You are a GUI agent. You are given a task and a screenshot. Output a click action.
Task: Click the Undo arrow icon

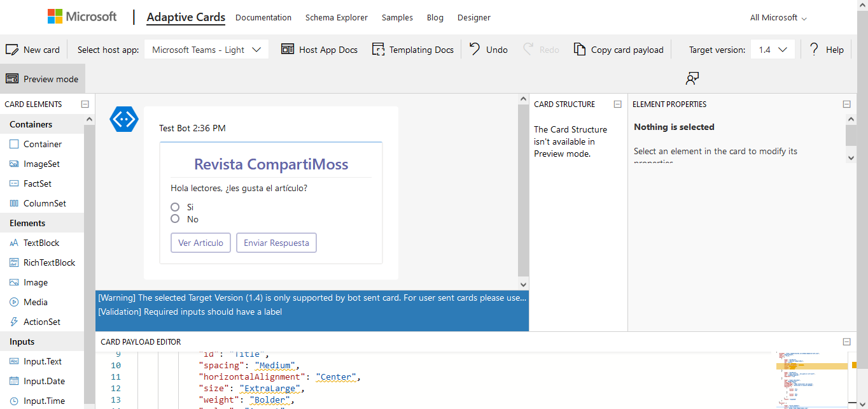click(475, 50)
